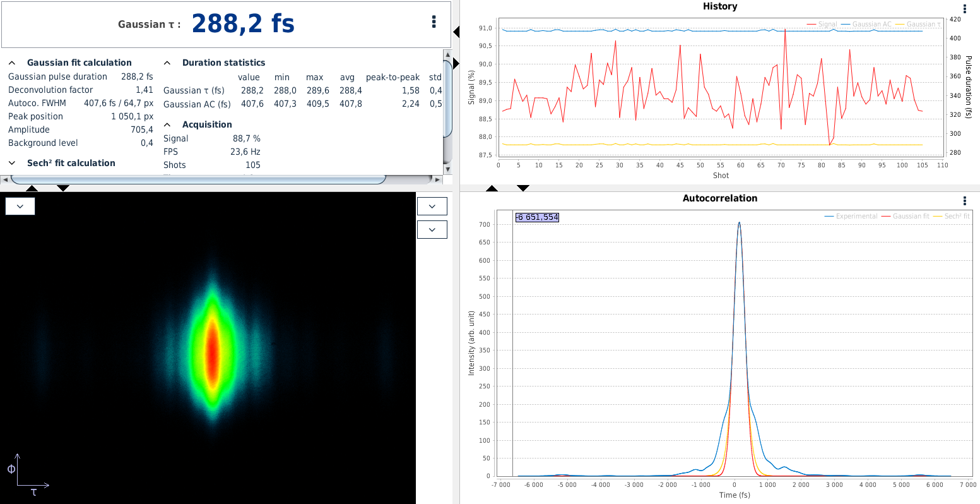Click the Φ/τ axes indicator on the image
The image size is (980, 504).
pyautogui.click(x=28, y=475)
